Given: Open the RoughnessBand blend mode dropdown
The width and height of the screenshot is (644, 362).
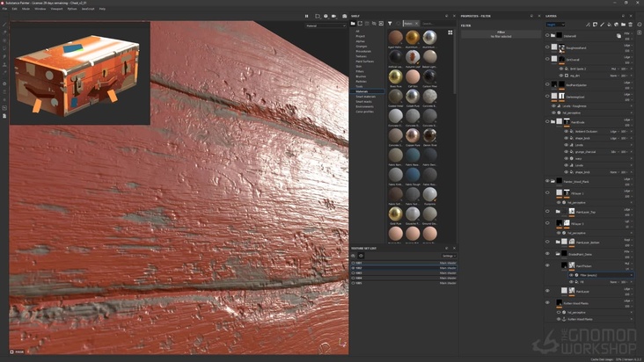Looking at the screenshot, I should coord(627,46).
